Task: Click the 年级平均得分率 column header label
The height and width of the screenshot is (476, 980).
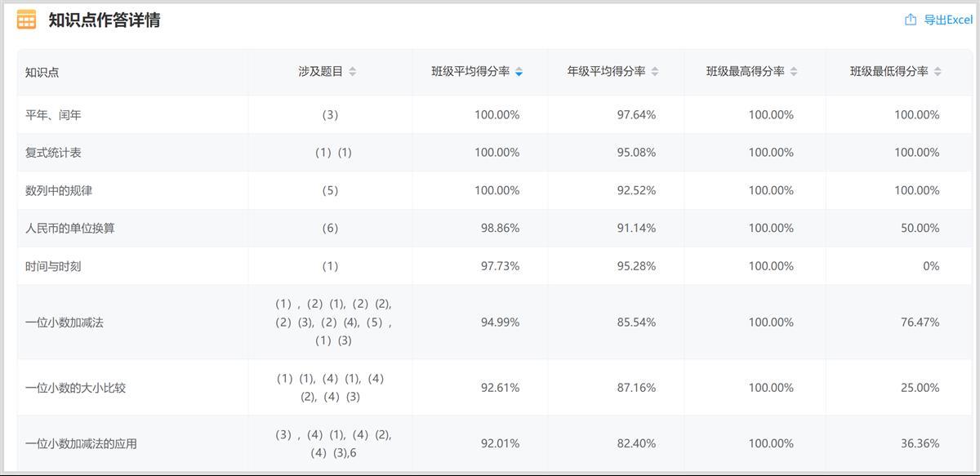Action: click(606, 72)
